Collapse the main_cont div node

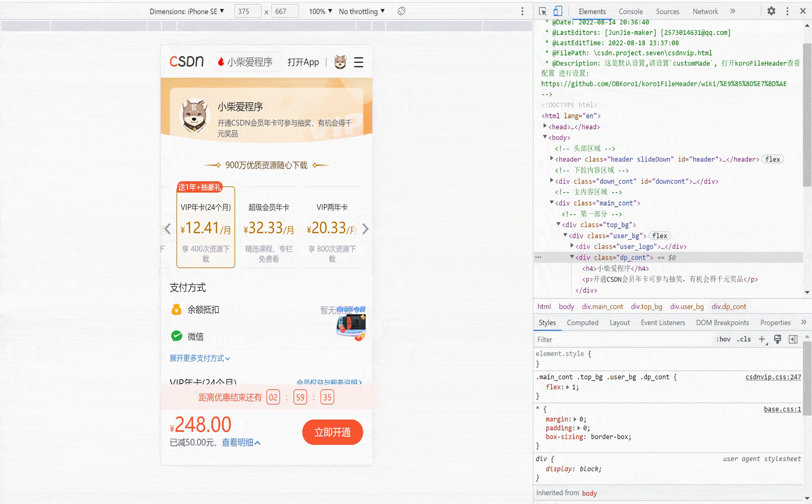[x=552, y=203]
